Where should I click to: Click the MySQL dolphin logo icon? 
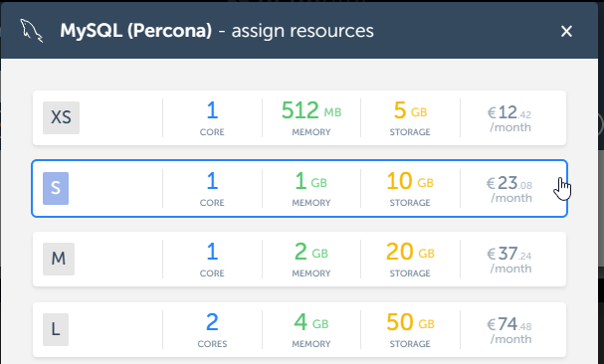click(32, 31)
